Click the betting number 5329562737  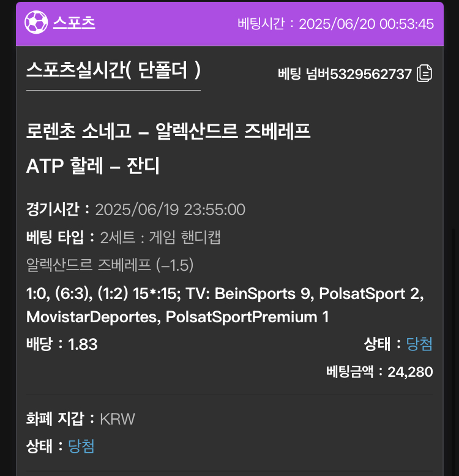(x=371, y=74)
